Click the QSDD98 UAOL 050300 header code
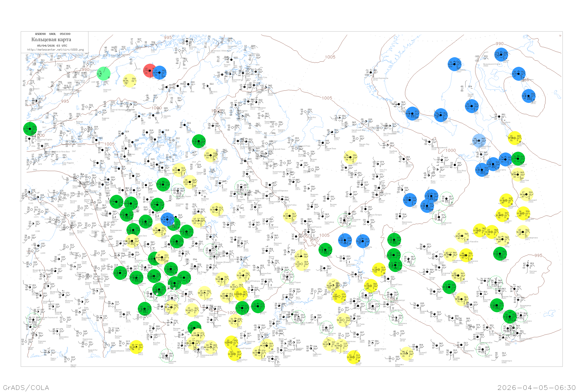This screenshot has width=588, height=392. click(53, 34)
